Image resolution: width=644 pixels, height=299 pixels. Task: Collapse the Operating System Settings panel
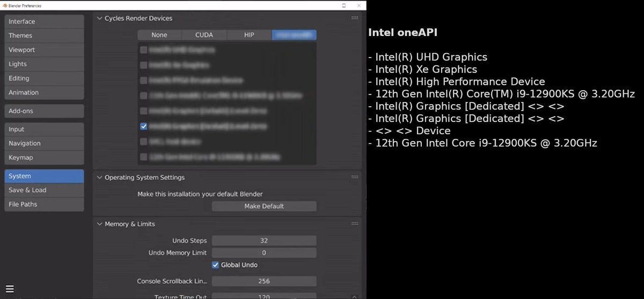99,178
